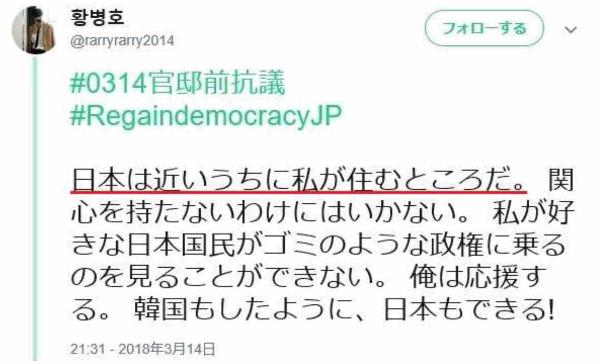Click the フォローする follow button

[x=484, y=28]
